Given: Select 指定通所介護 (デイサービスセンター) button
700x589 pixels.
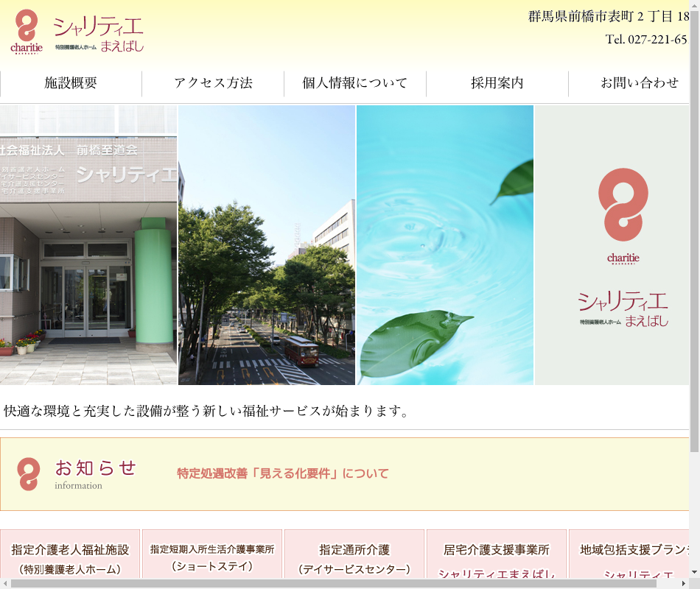Looking at the screenshot, I should click(x=354, y=558).
